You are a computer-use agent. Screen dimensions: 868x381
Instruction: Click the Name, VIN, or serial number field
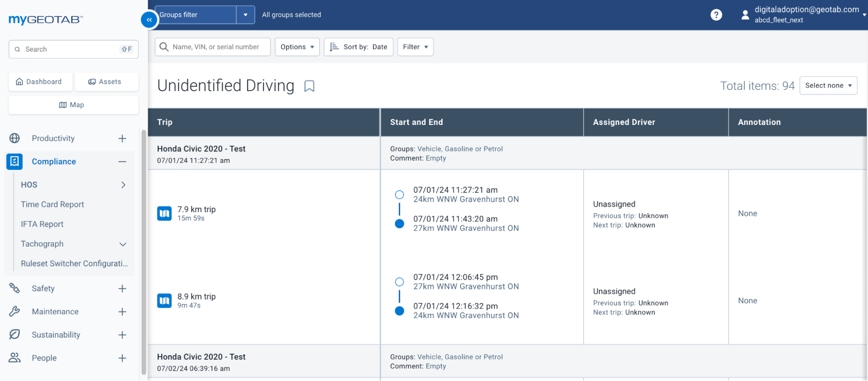(212, 47)
